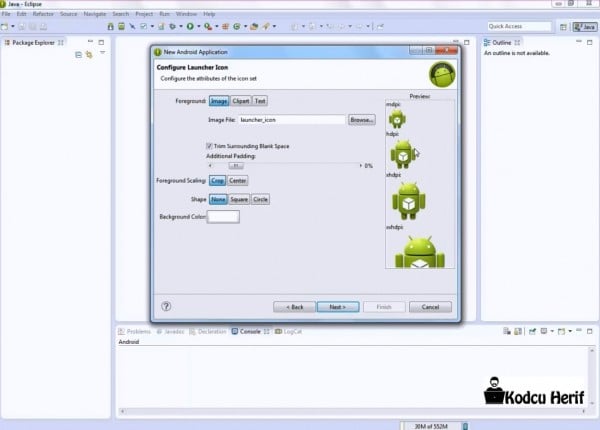Open the Open Console dropdown arrow
This screenshot has width=600, height=430.
tap(570, 331)
